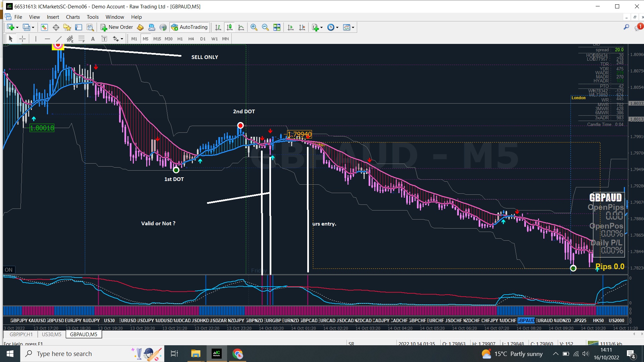Click the tile windows icon

point(277,27)
